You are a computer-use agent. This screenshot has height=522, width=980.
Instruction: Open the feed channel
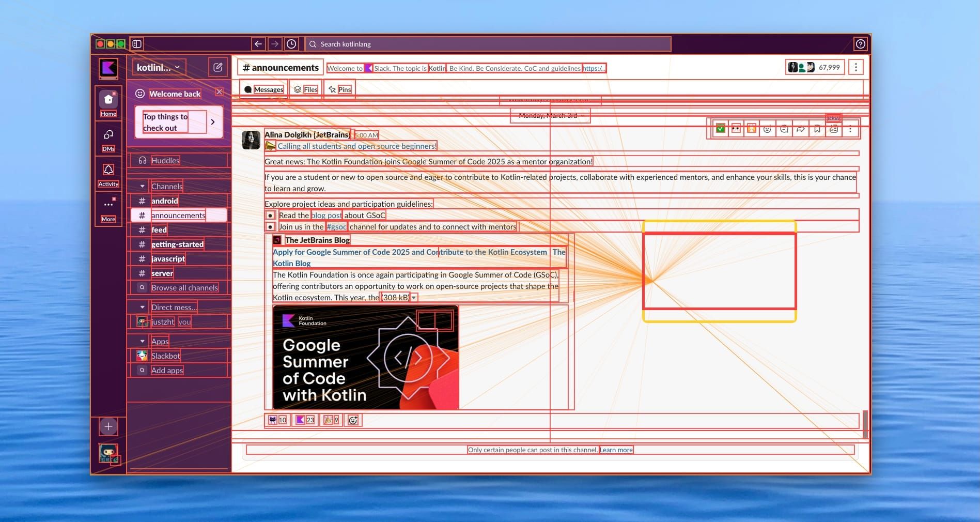point(179,229)
